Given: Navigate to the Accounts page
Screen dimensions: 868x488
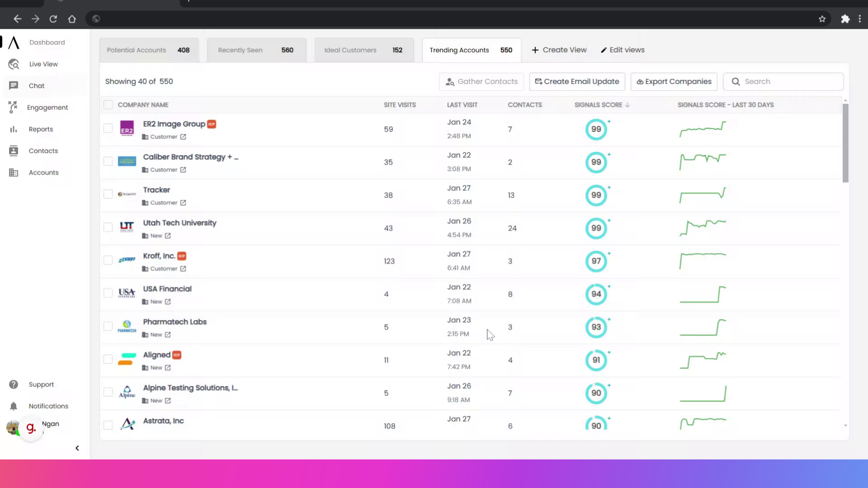Looking at the screenshot, I should 44,172.
